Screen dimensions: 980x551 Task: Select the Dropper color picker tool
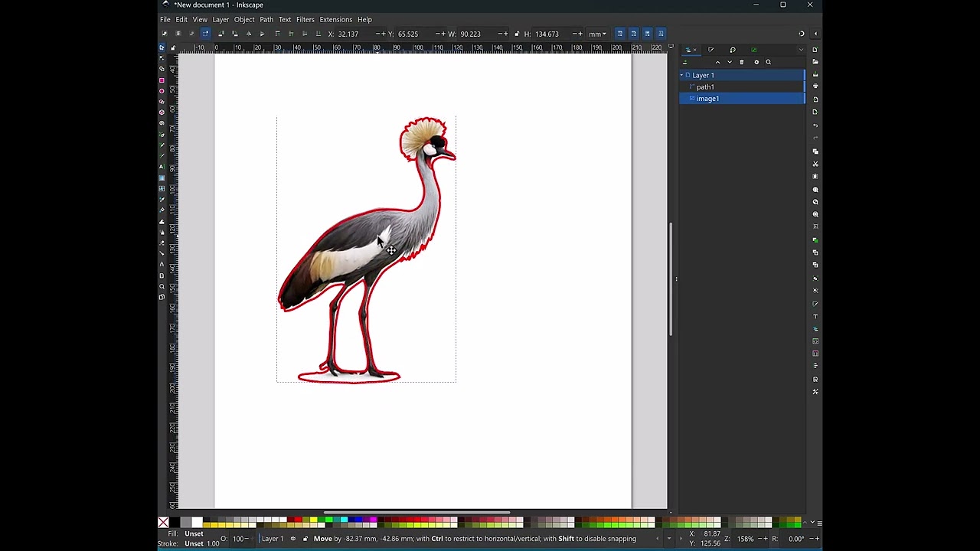coord(162,199)
